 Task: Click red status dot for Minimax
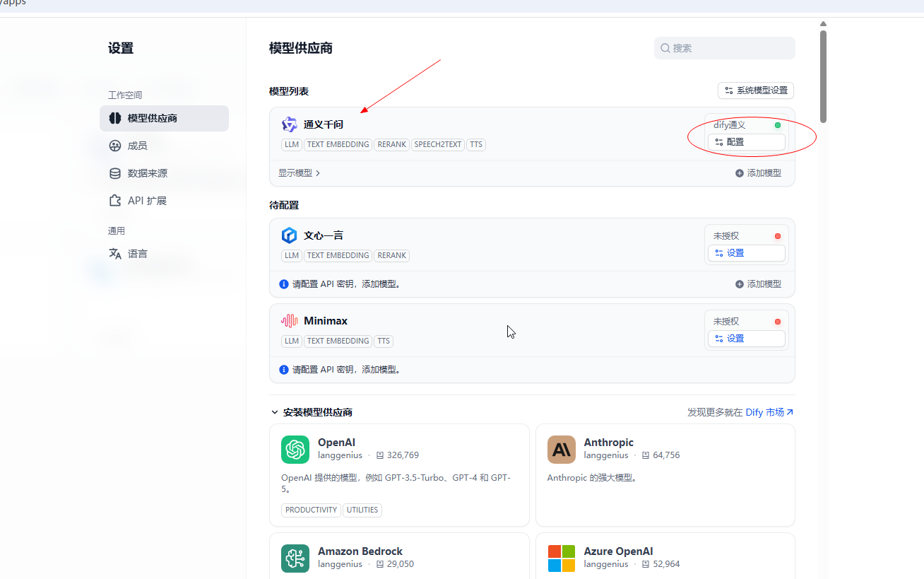(x=778, y=322)
